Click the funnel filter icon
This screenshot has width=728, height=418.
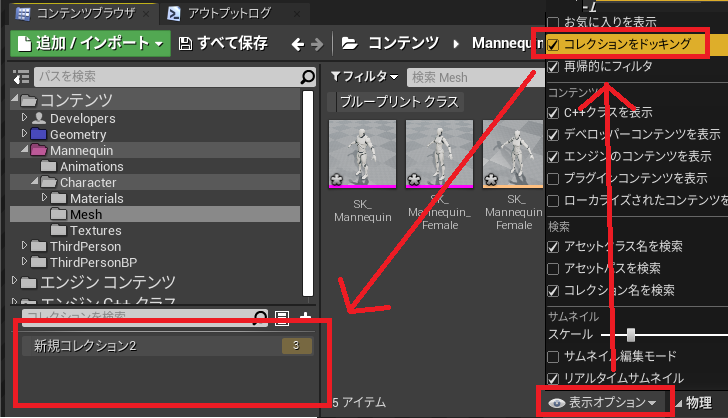tap(336, 77)
